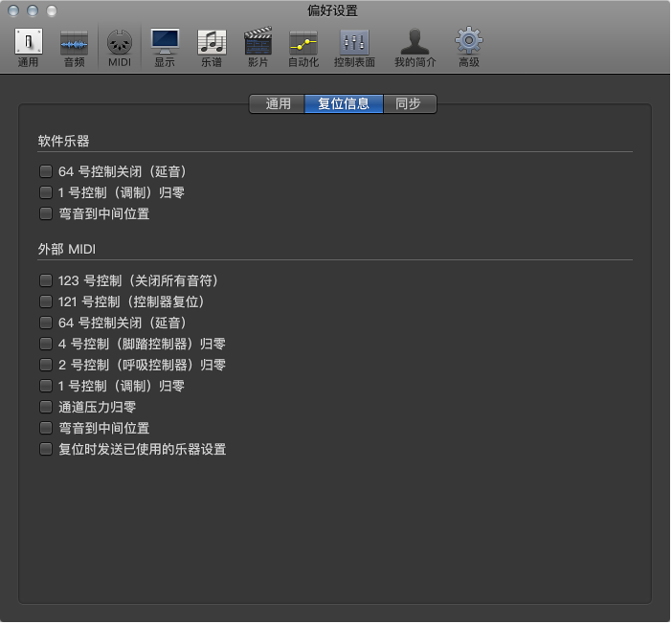The height and width of the screenshot is (624, 672).
Task: Open the 显示 (Display) preferences icon
Action: pos(165,48)
